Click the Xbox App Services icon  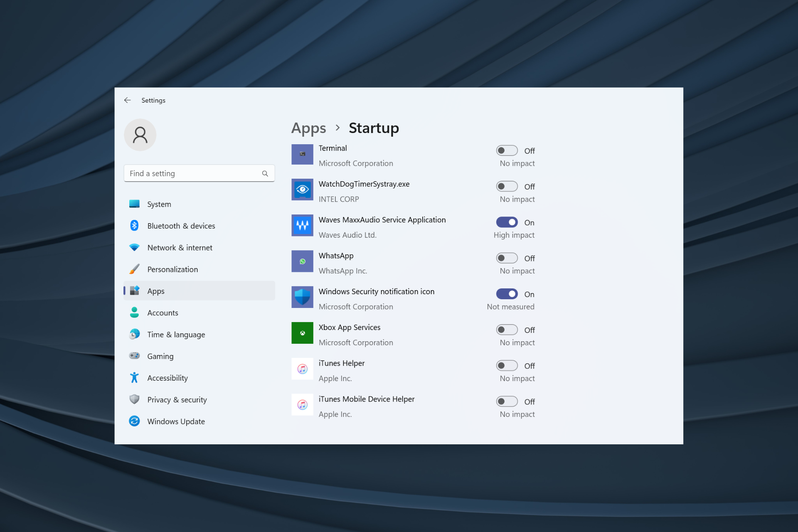click(x=302, y=333)
